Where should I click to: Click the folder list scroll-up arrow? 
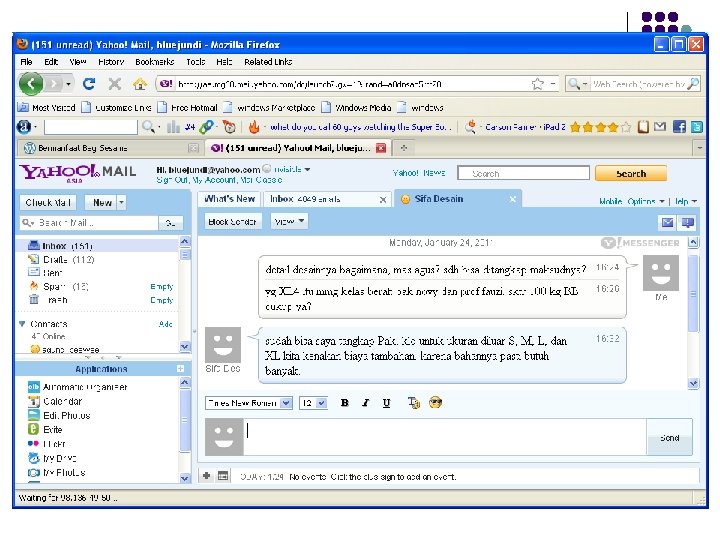tap(185, 241)
